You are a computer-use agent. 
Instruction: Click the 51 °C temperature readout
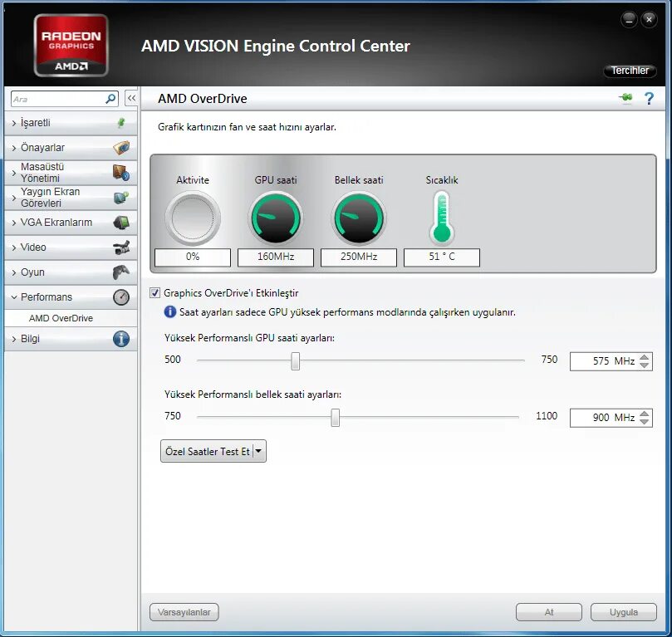click(x=442, y=257)
